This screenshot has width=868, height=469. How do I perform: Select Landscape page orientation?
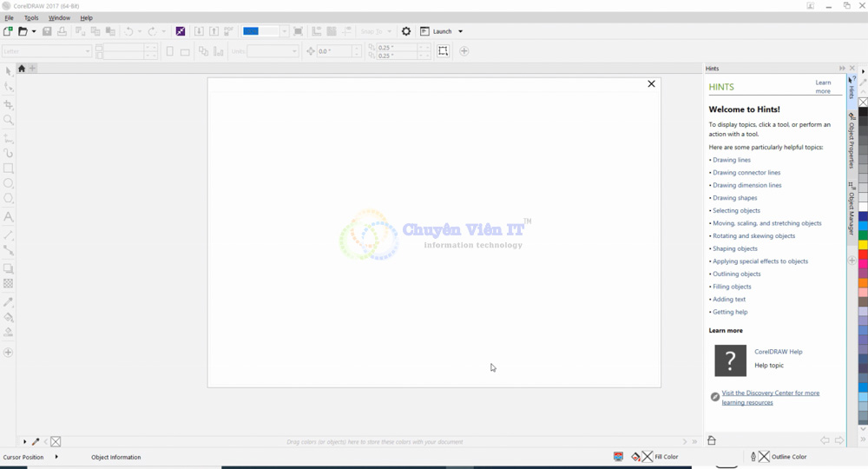point(185,51)
